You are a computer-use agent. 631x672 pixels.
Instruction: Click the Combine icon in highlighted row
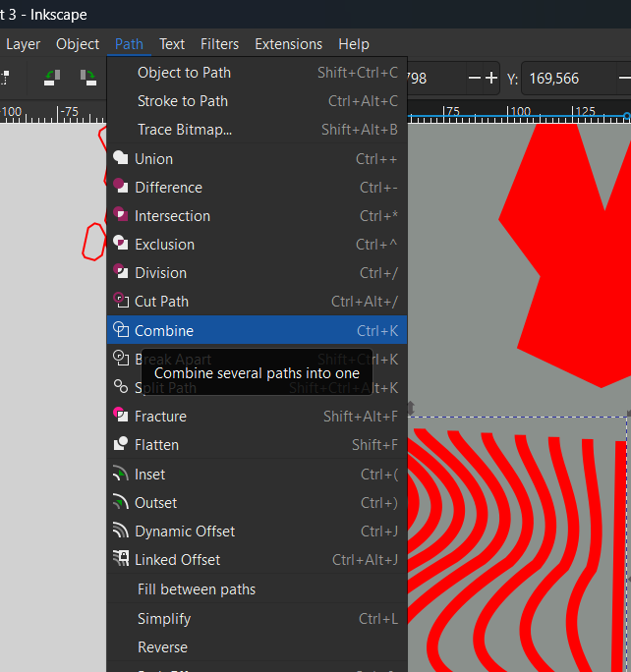coord(121,329)
